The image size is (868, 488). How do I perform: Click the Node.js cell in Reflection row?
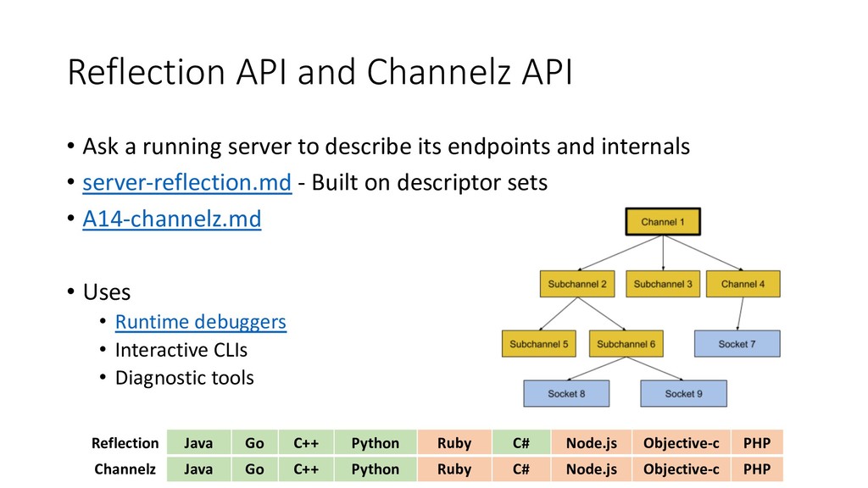(591, 442)
